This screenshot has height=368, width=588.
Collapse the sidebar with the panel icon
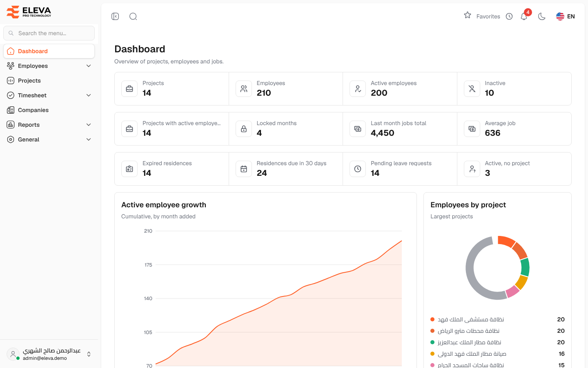coord(115,16)
